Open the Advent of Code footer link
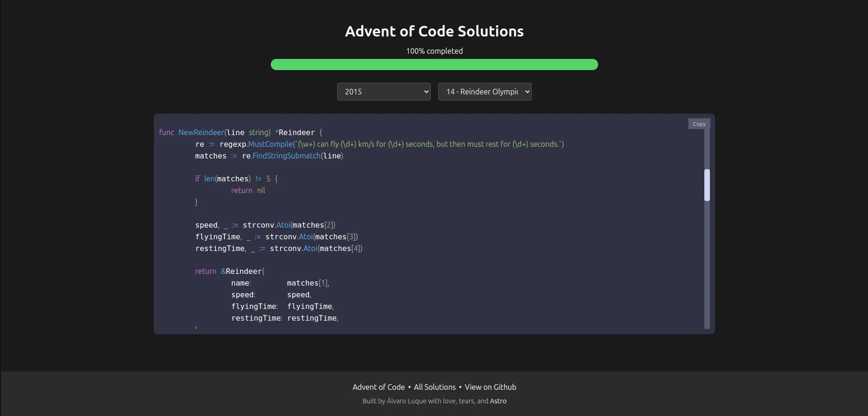 378,387
